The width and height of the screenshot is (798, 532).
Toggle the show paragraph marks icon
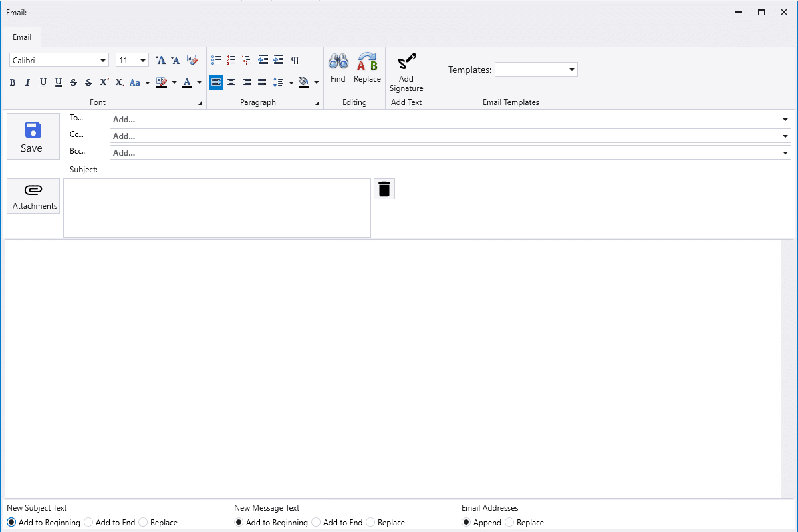click(295, 59)
